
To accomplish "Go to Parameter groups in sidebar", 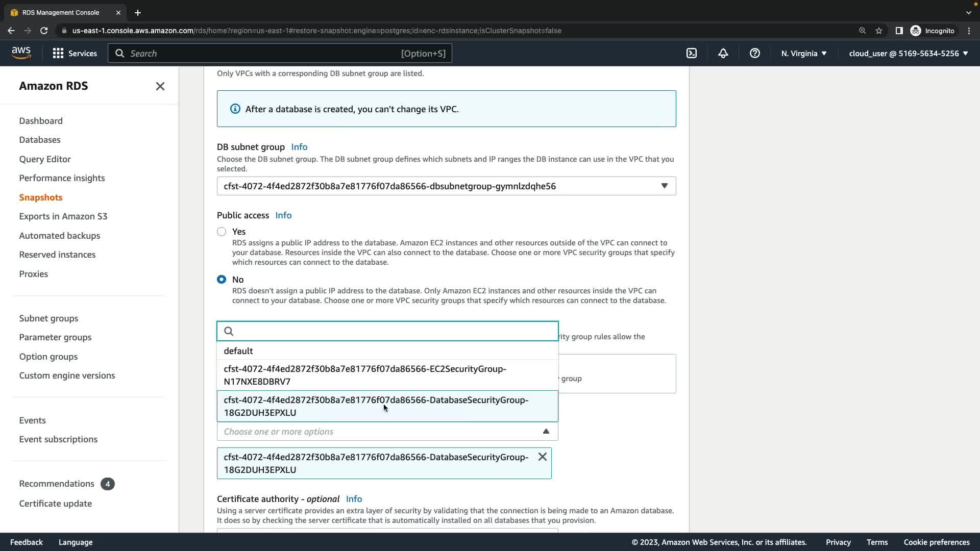I will pos(55,337).
